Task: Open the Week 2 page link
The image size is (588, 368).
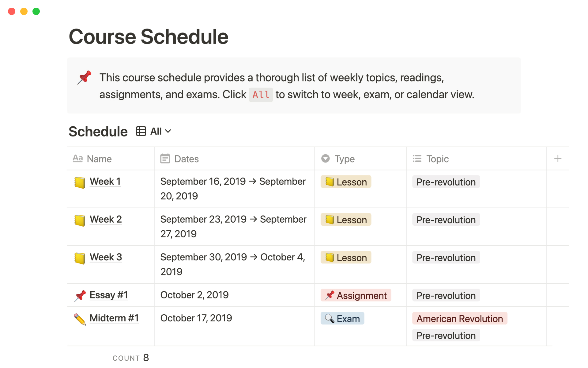Action: tap(106, 219)
